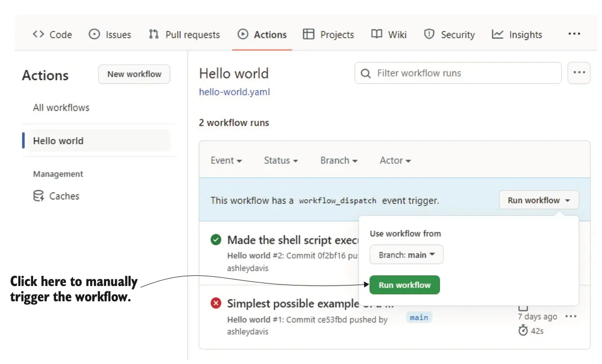Open the Branch: main selector

407,255
